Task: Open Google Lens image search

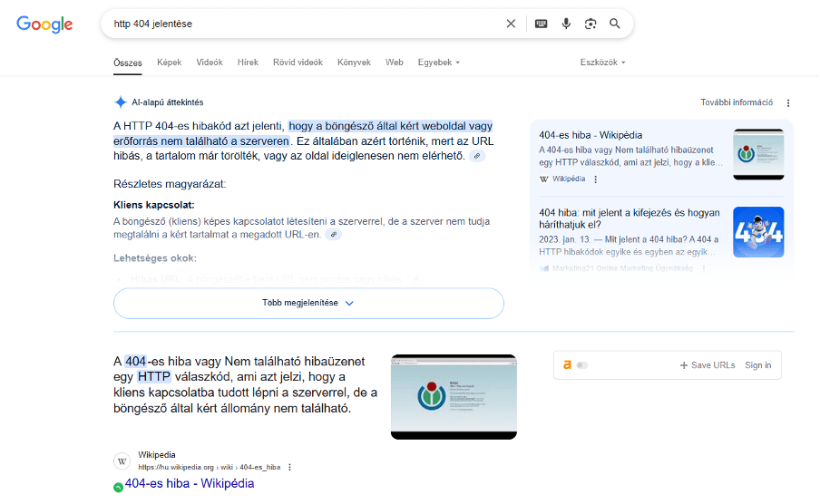Action: [x=591, y=24]
